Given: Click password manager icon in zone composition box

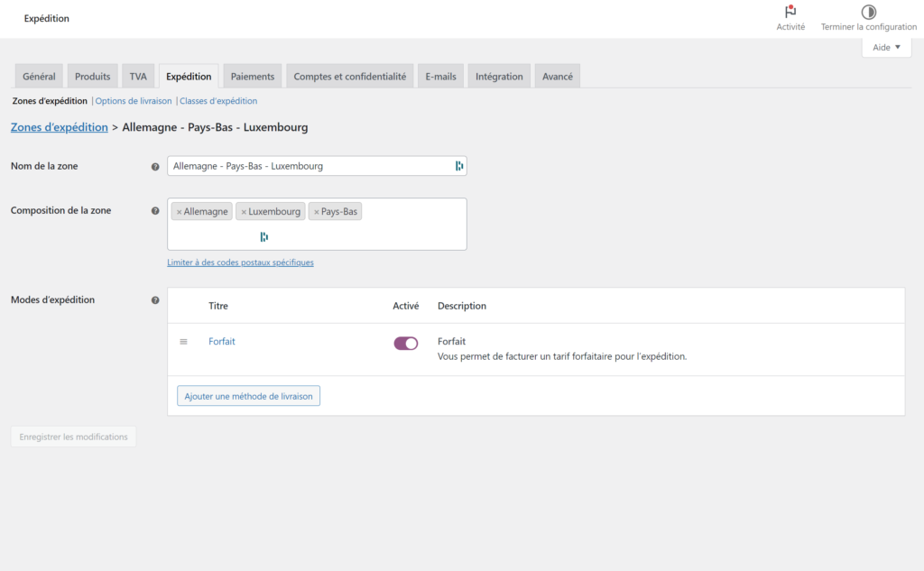Looking at the screenshot, I should pyautogui.click(x=264, y=237).
